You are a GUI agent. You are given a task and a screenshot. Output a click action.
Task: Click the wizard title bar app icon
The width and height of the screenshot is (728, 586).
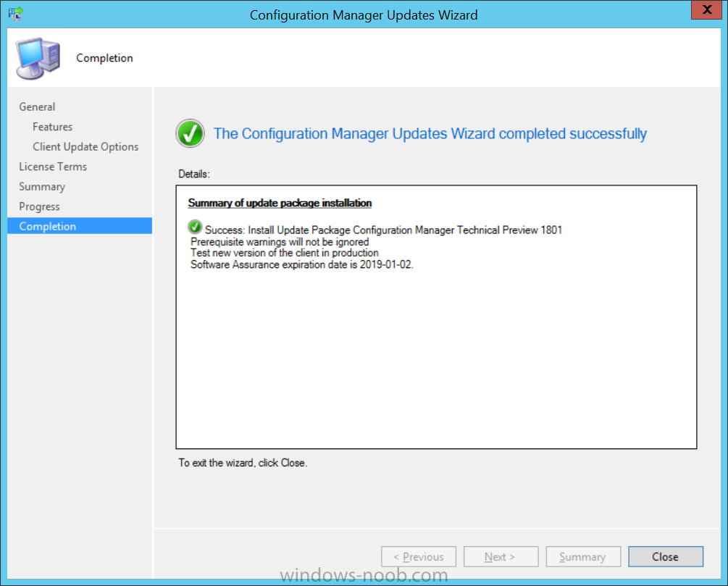pos(15,14)
